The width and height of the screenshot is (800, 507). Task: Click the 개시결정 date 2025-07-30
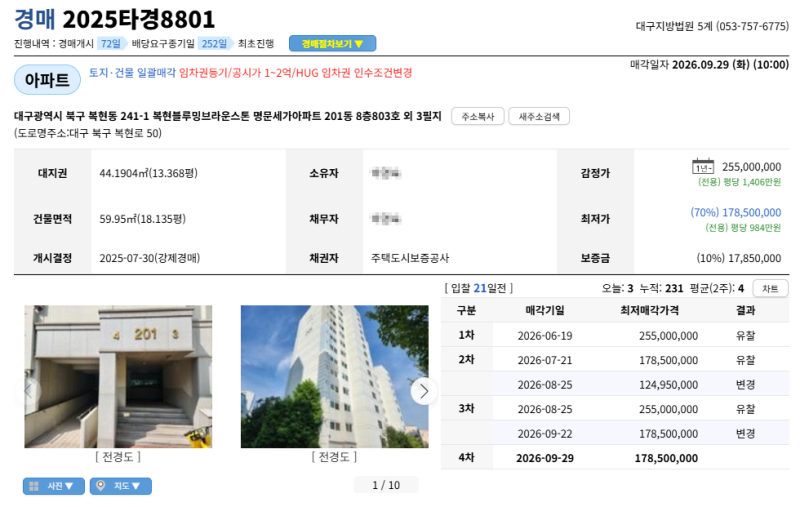pos(149,258)
